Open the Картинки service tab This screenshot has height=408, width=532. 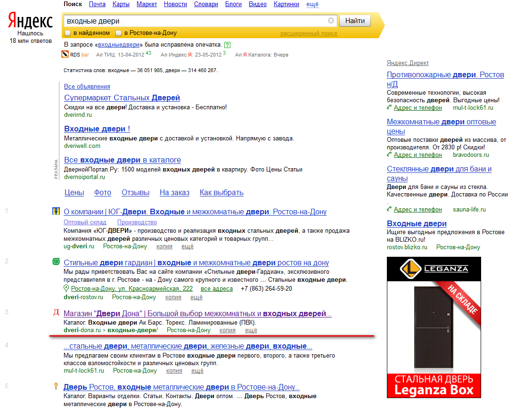(x=286, y=4)
